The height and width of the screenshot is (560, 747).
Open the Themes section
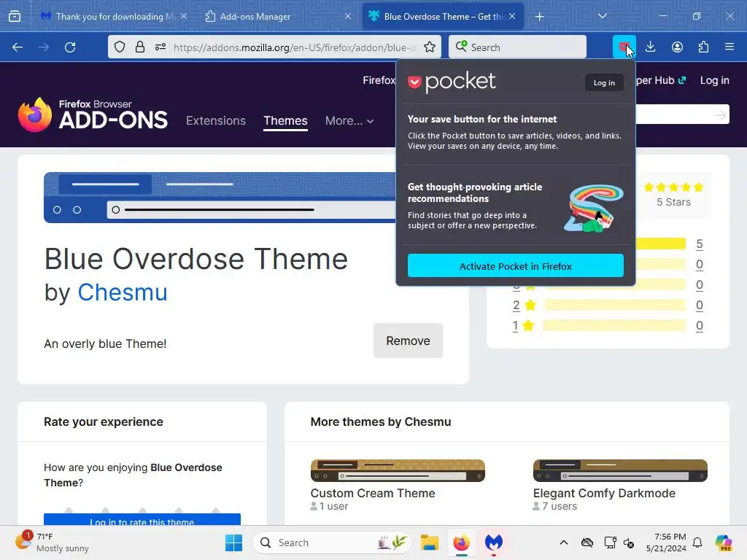(285, 121)
